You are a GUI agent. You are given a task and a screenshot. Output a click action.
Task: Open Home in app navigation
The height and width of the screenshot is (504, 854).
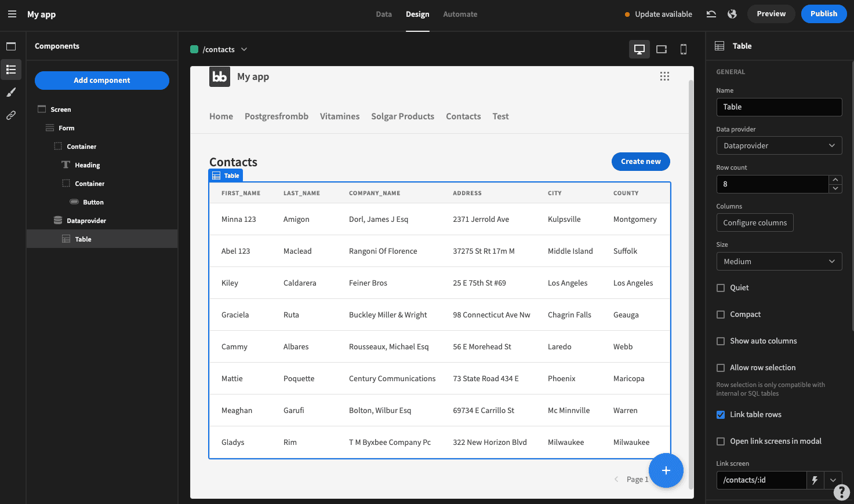[x=221, y=116]
